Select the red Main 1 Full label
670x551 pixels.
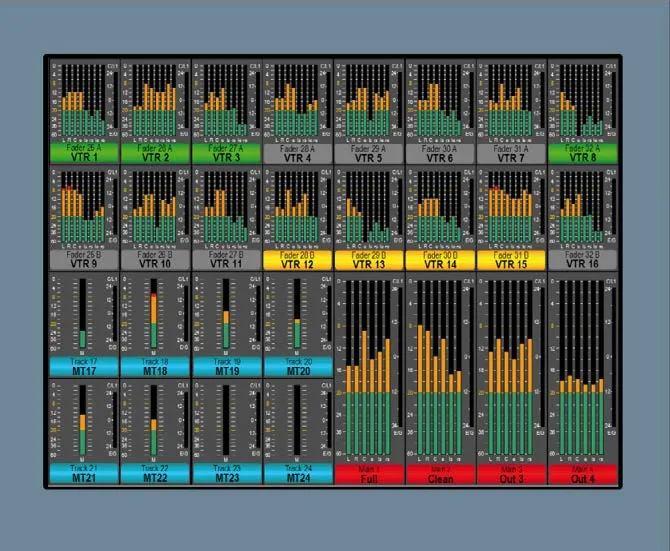(369, 474)
